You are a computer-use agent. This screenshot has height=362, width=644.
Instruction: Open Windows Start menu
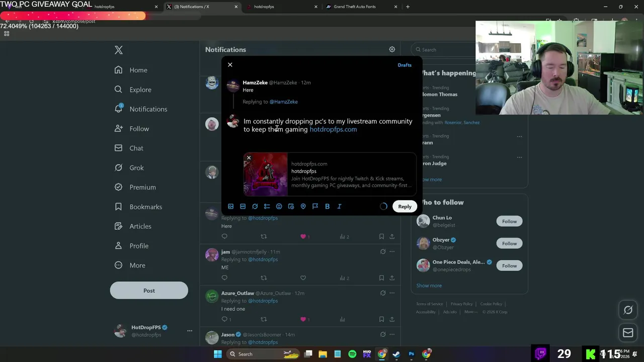(x=218, y=354)
